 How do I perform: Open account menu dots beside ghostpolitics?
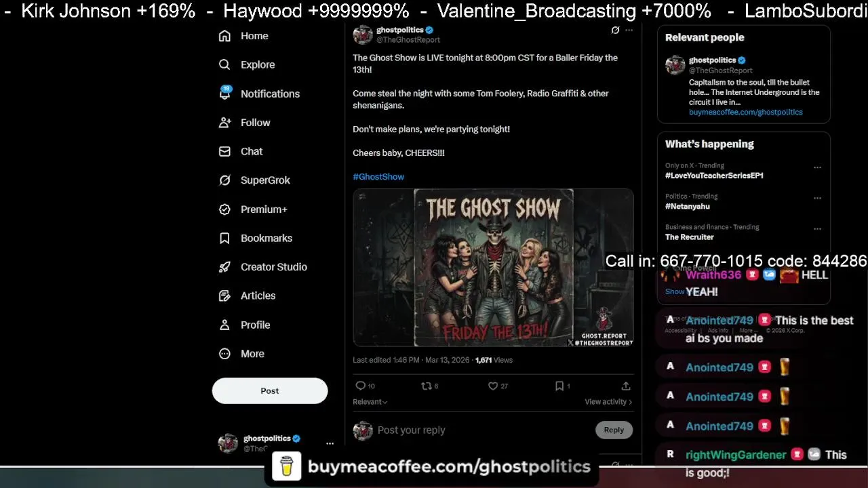pyautogui.click(x=330, y=444)
